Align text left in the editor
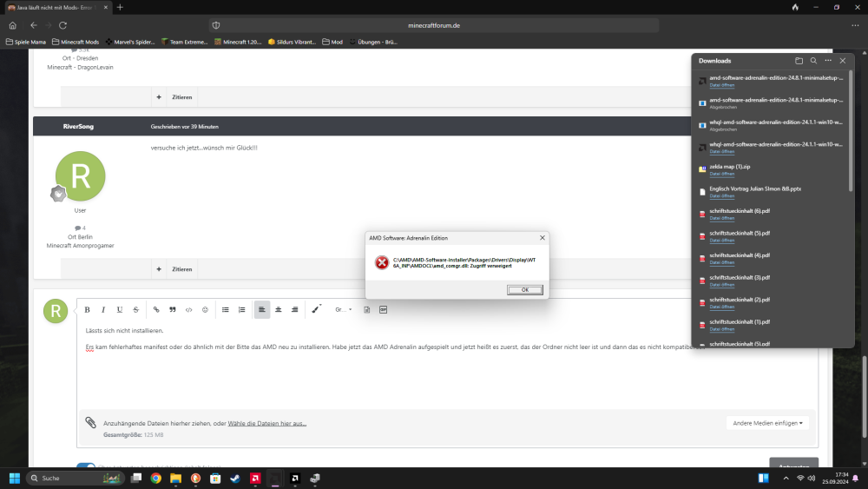This screenshot has height=489, width=868. (262, 309)
